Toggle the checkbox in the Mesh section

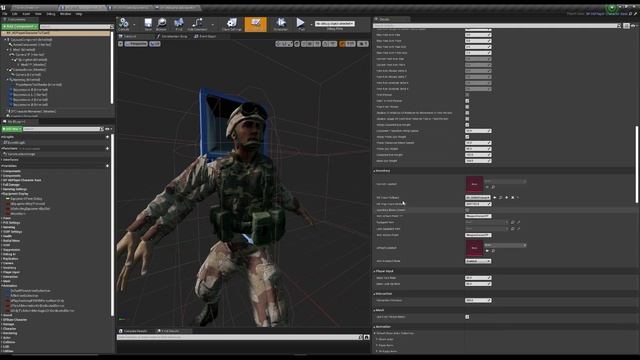click(x=467, y=317)
